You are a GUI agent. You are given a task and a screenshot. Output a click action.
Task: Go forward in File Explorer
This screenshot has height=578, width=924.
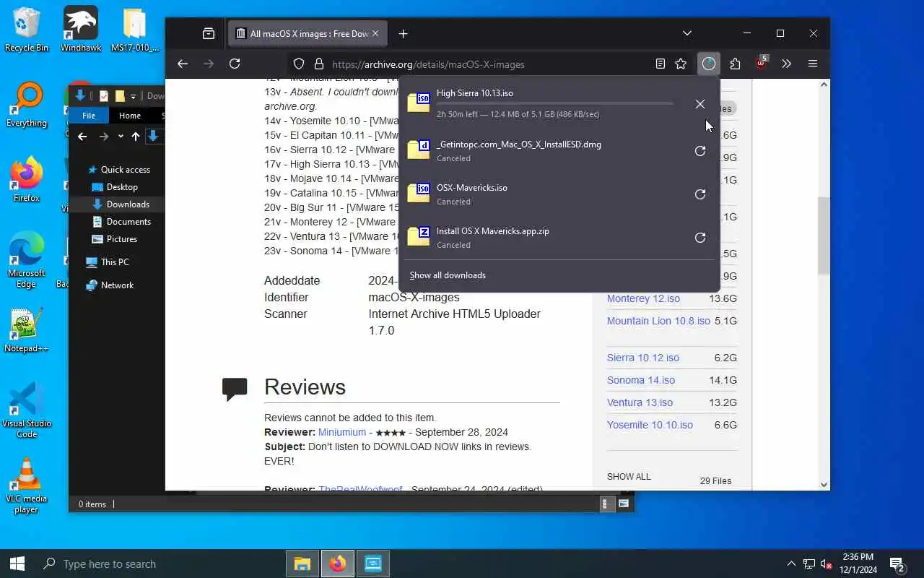click(104, 136)
